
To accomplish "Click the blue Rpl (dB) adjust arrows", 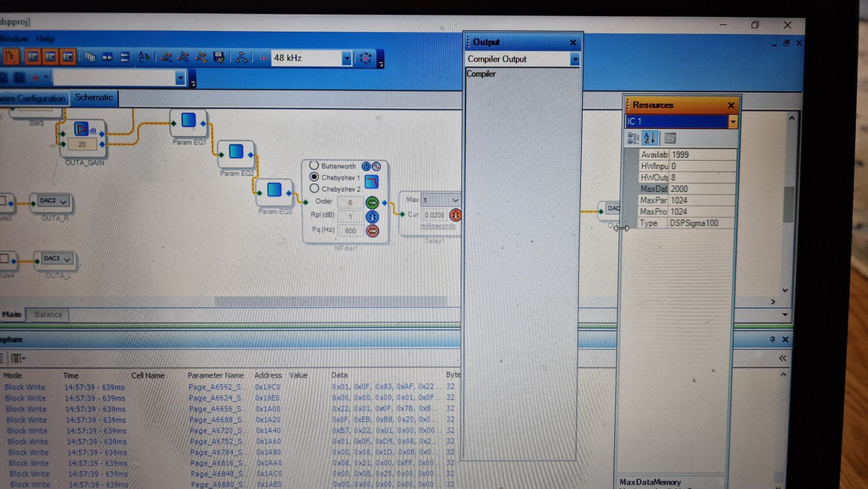I will click(x=372, y=217).
